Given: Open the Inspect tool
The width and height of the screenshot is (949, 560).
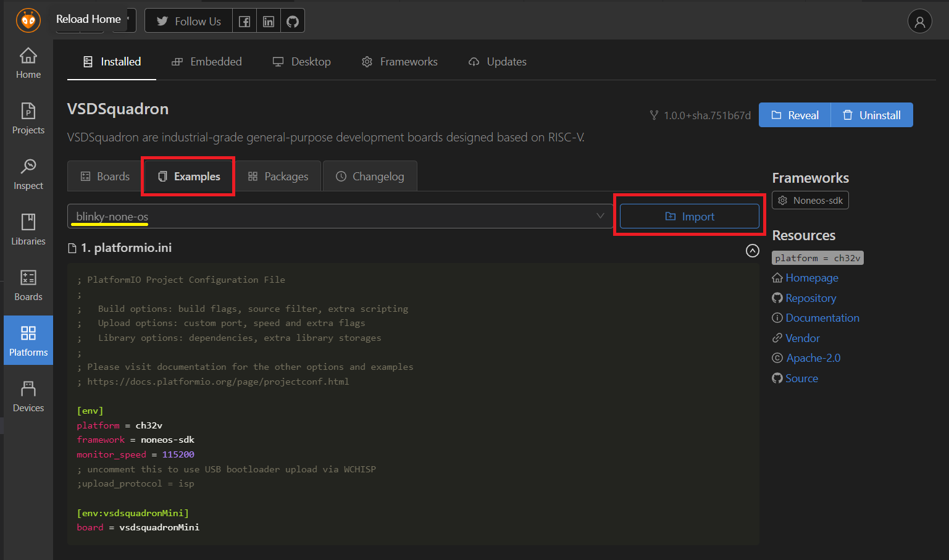Looking at the screenshot, I should tap(28, 174).
